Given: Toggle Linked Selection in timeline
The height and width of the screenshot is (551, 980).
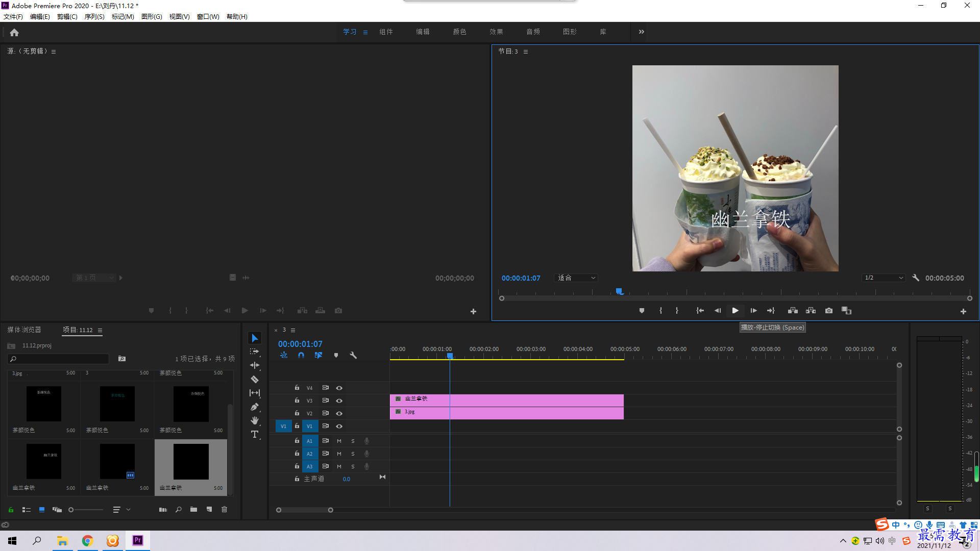Looking at the screenshot, I should pyautogui.click(x=318, y=355).
